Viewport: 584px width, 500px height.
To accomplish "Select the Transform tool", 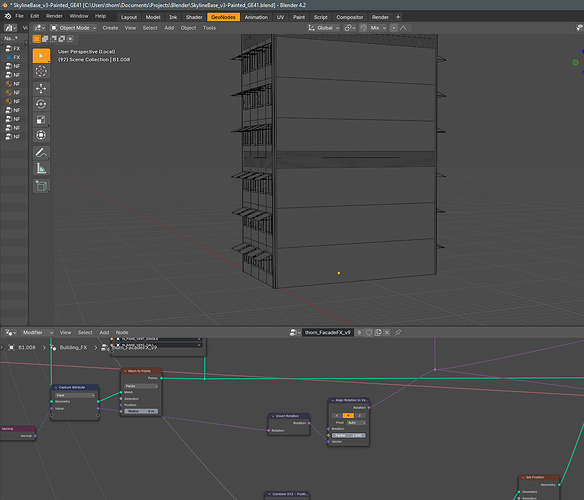I will point(41,135).
